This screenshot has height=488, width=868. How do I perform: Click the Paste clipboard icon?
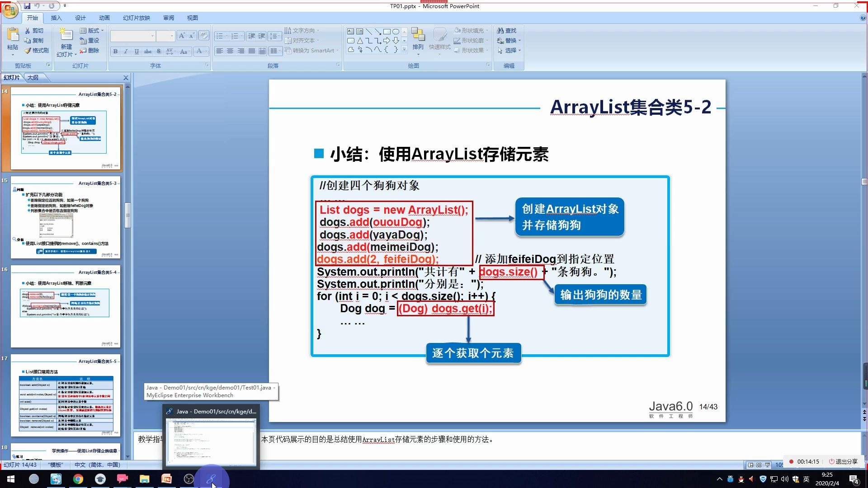(x=13, y=34)
